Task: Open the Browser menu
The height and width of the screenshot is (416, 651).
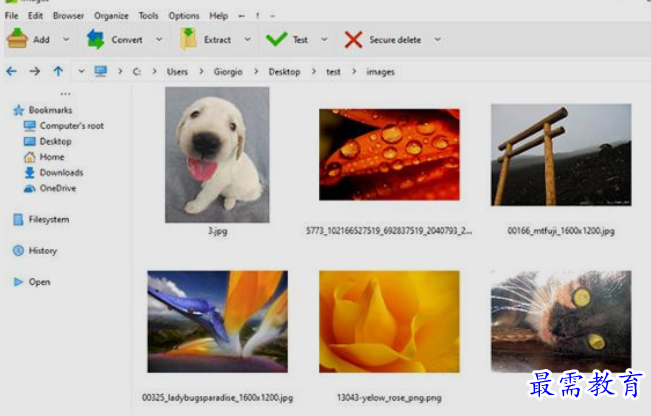Action: coord(69,16)
